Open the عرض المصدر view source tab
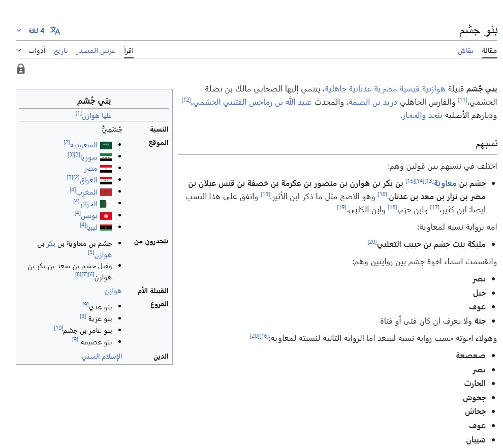503x448 pixels. point(96,51)
